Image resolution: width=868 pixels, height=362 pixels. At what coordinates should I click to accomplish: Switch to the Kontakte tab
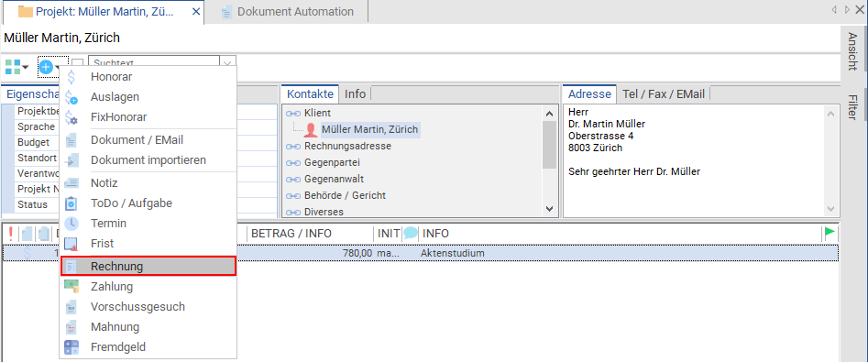click(310, 94)
